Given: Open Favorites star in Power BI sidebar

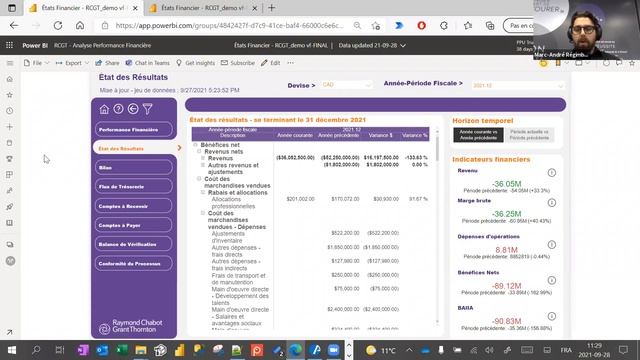Looking at the screenshot, I should (10, 95).
